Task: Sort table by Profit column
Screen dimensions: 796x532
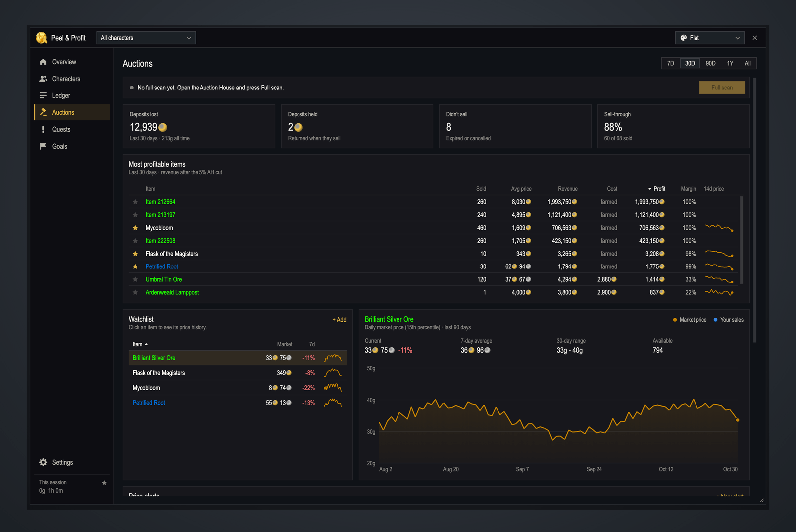Action: [x=656, y=189]
